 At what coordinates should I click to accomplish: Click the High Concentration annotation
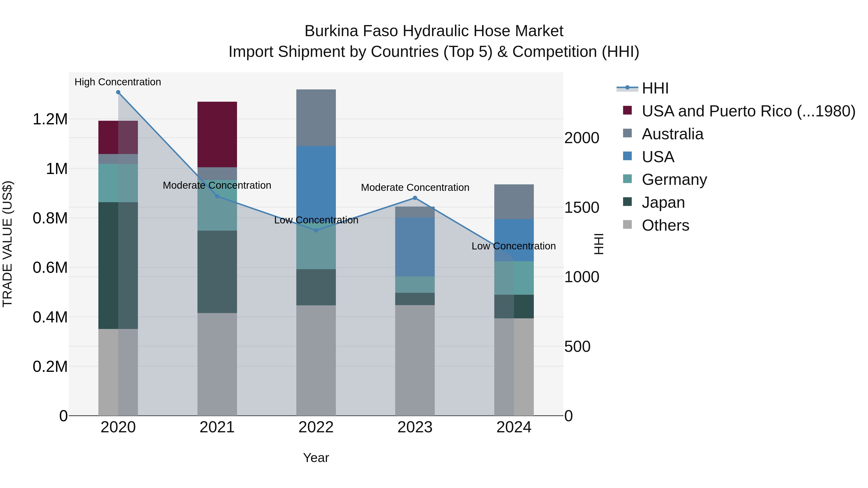[118, 82]
